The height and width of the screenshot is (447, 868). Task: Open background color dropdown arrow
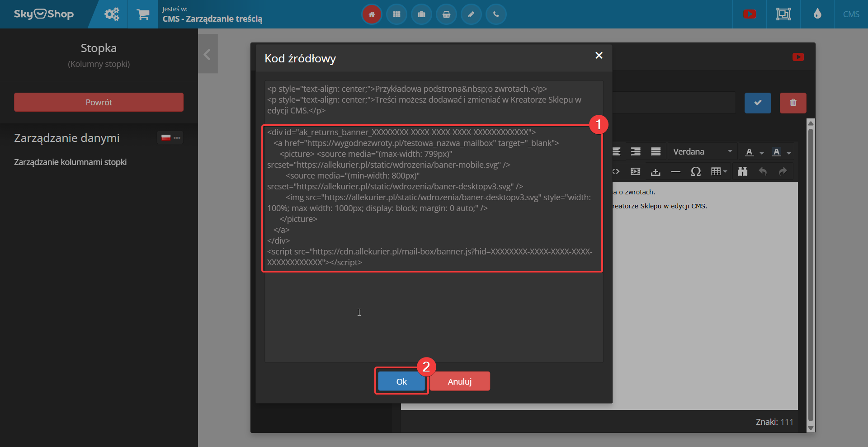(x=789, y=153)
